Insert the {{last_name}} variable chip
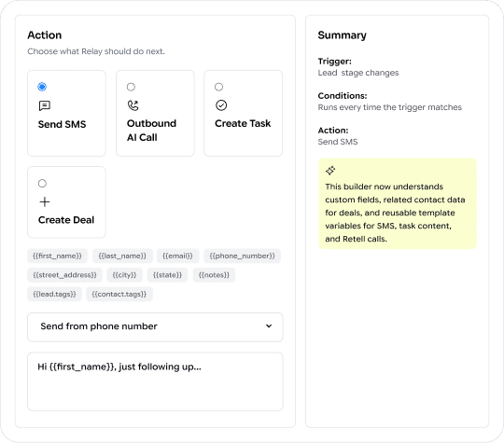 click(x=122, y=256)
